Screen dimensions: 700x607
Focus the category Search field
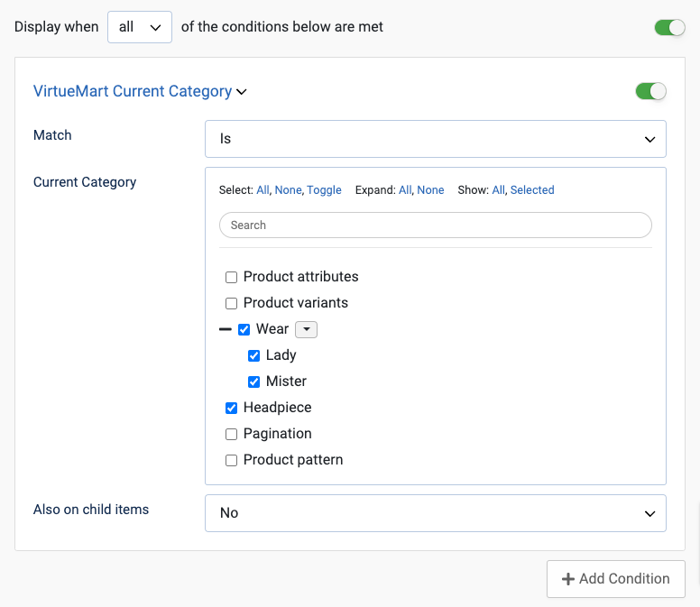(436, 225)
